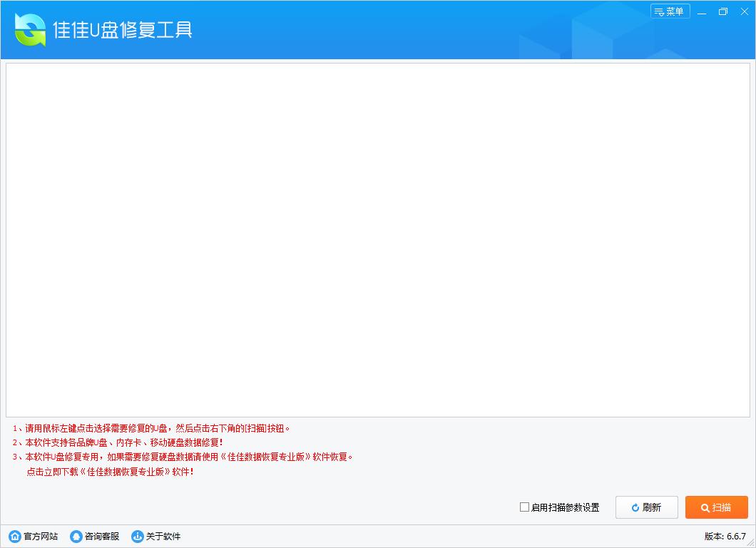Viewport: 756px width, 548px height.
Task: Close the 佳佳U盘修复工具 window
Action: pos(744,11)
